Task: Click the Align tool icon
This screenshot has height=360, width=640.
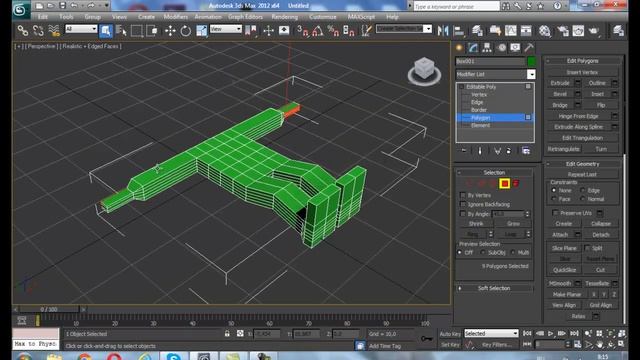Action: 459,31
